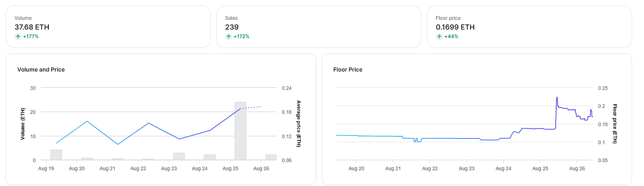
Task: Select the Aug 19 volume bar
Action: [x=56, y=155]
